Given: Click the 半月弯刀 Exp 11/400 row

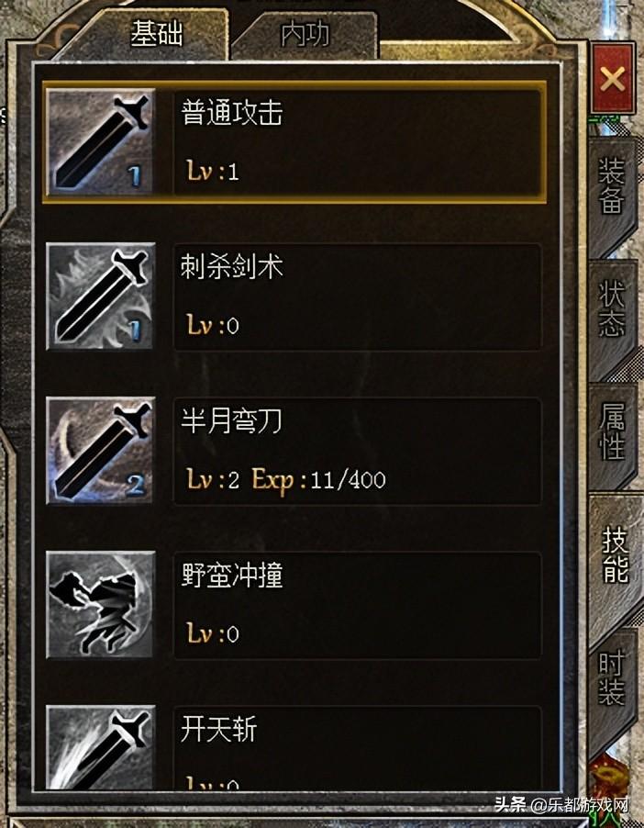Looking at the screenshot, I should (x=358, y=451).
